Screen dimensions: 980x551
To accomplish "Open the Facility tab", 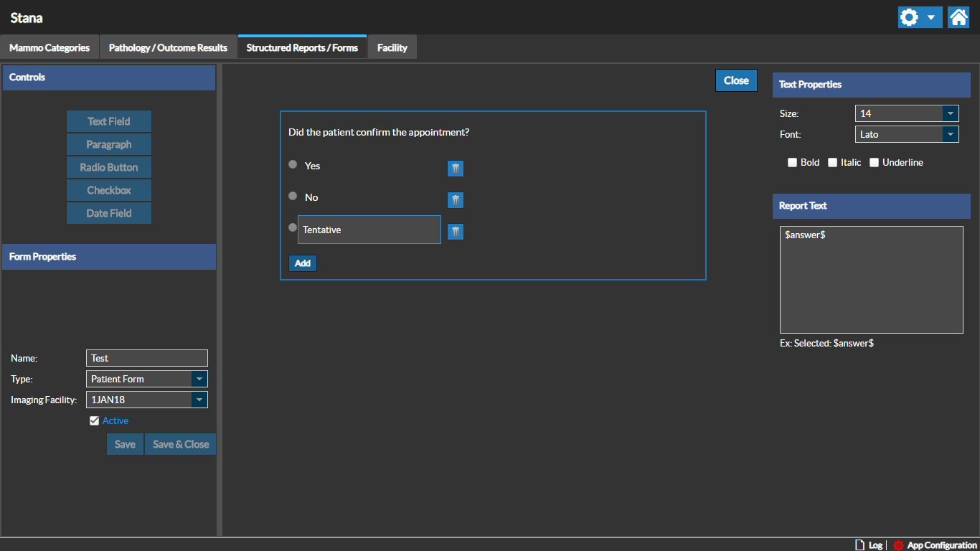I will [392, 48].
